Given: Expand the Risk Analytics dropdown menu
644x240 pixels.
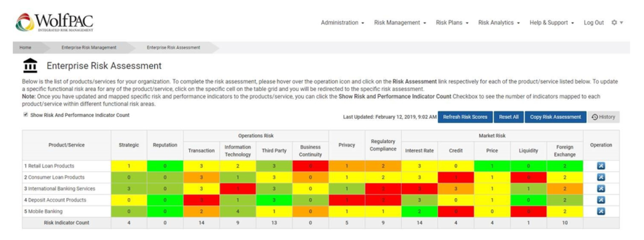Looking at the screenshot, I should click(x=499, y=23).
